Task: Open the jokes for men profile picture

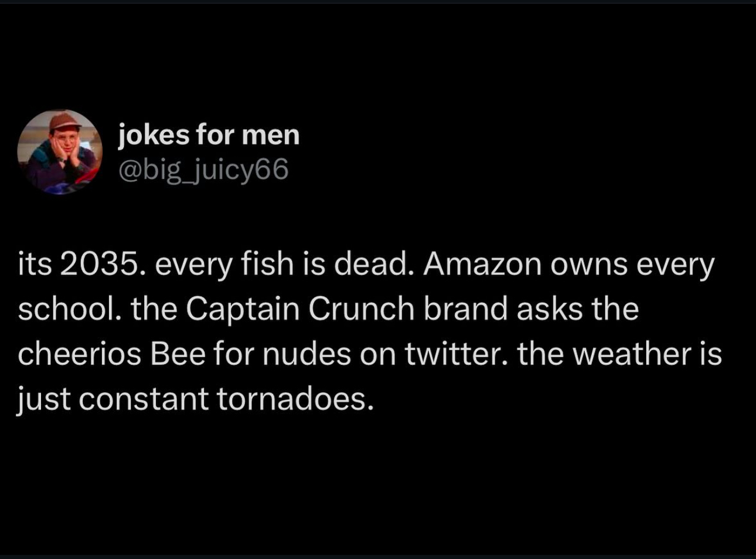Action: [60, 152]
